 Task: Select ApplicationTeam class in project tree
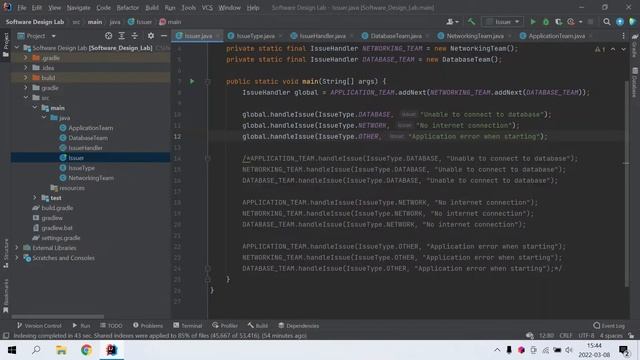pos(91,128)
